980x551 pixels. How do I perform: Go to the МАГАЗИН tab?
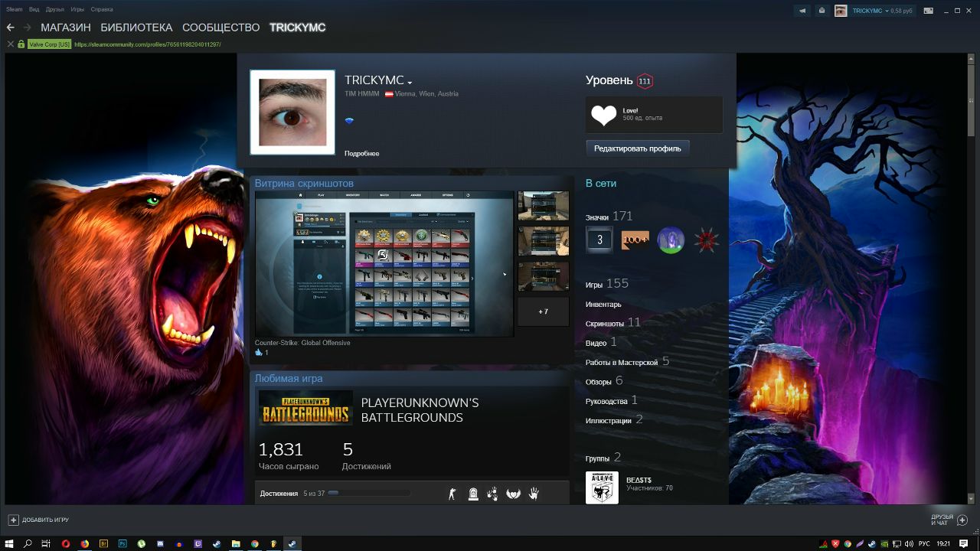(x=66, y=28)
